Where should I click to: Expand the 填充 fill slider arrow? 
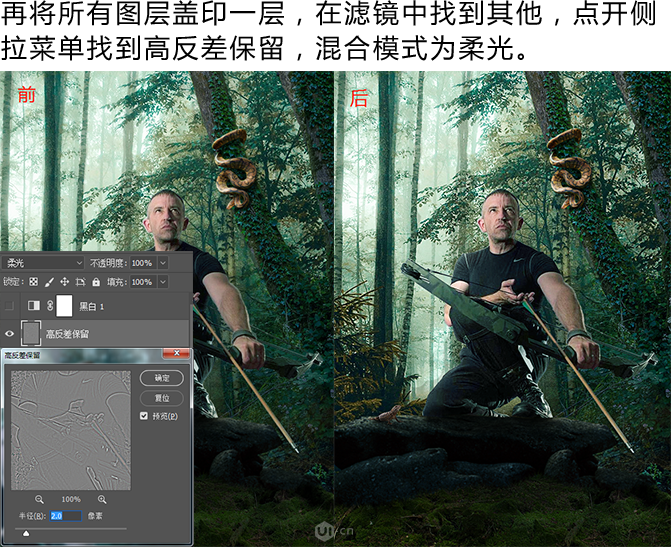163,282
